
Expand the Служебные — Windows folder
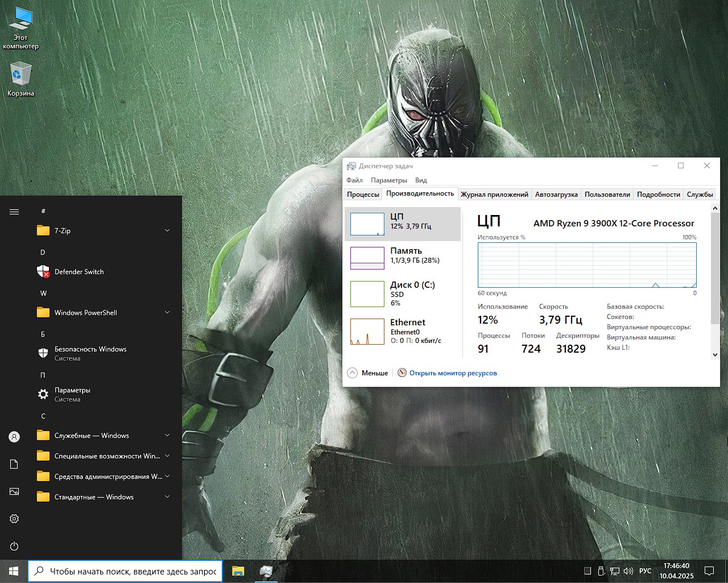pos(105,436)
